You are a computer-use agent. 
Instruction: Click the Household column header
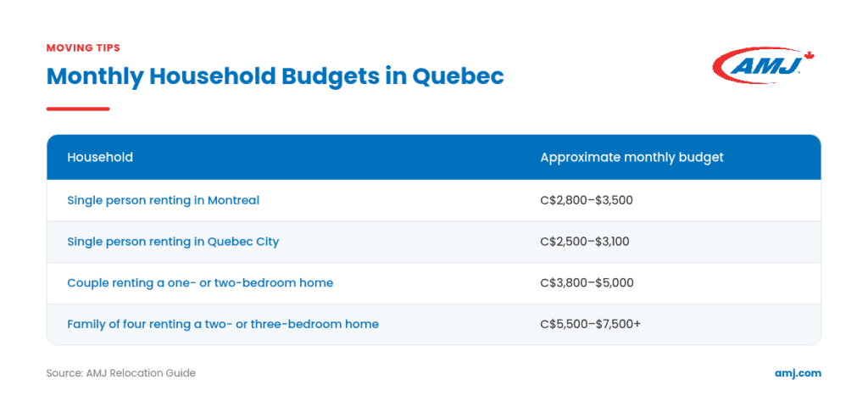coord(100,157)
